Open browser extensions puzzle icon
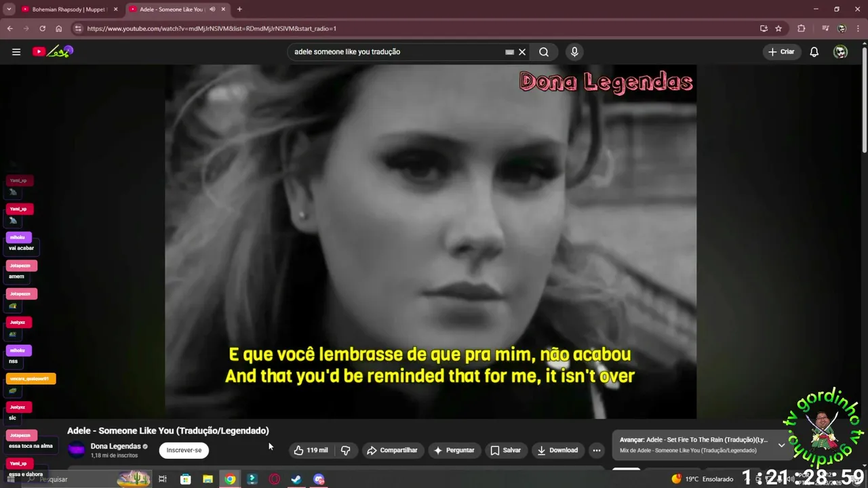The height and width of the screenshot is (488, 868). tap(802, 28)
